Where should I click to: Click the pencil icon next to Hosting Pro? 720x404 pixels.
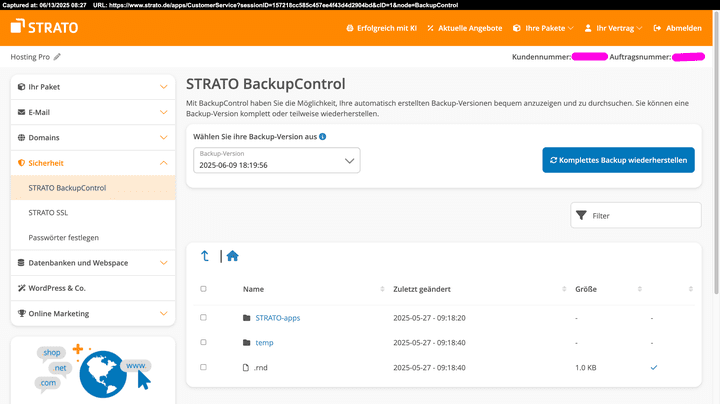57,57
